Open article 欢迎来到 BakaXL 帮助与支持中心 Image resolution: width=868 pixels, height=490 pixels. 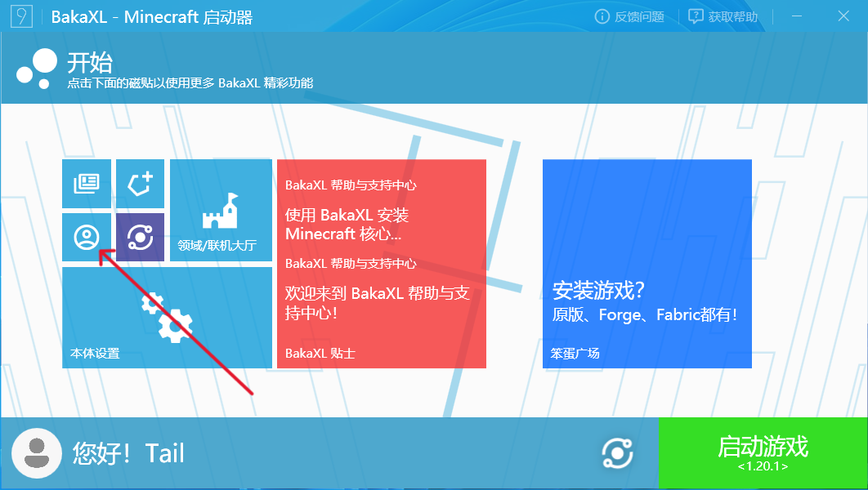(377, 302)
